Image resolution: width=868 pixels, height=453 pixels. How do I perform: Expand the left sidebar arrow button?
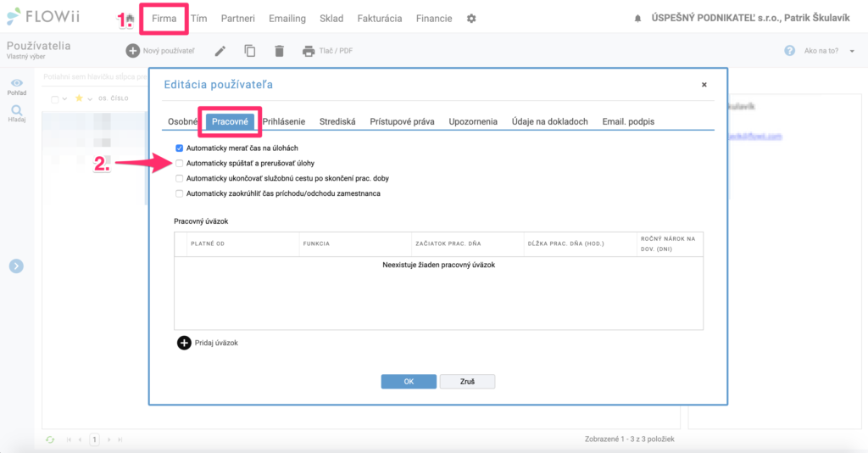point(16,266)
